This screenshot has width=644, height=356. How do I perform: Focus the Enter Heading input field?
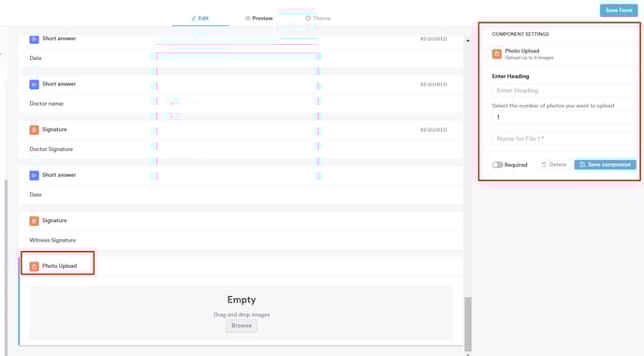[563, 91]
